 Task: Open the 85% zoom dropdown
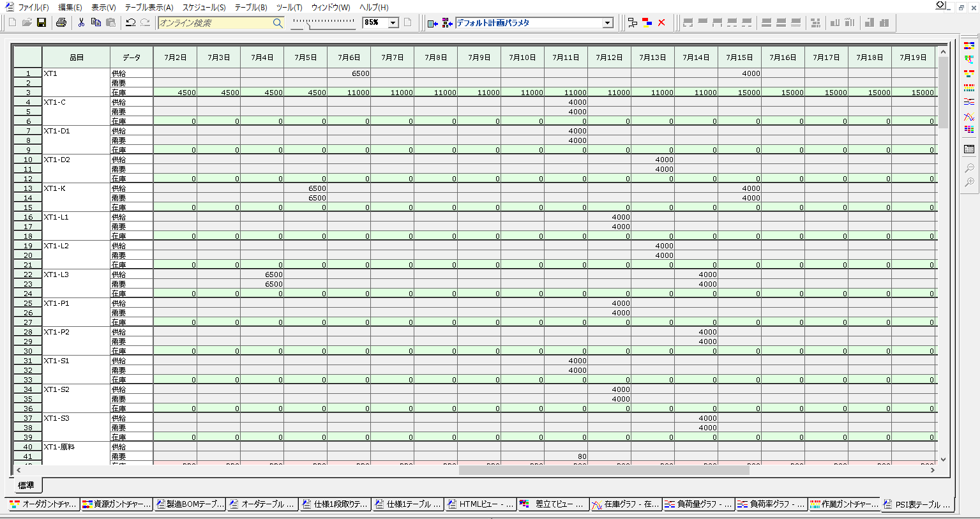(x=393, y=23)
